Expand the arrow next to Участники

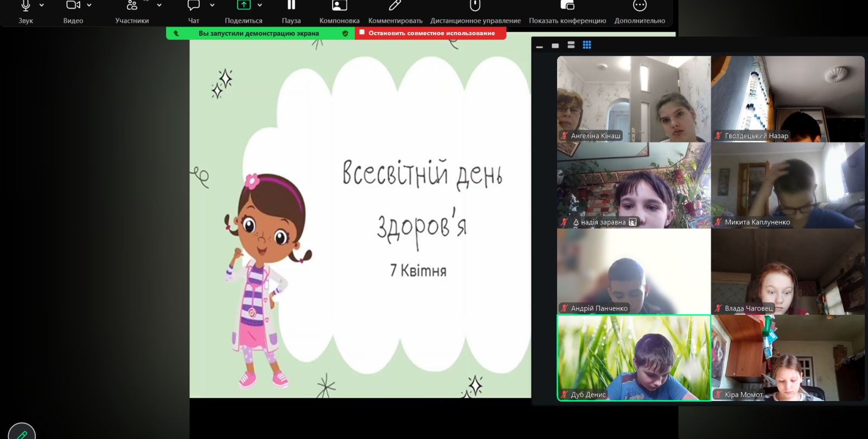point(159,5)
